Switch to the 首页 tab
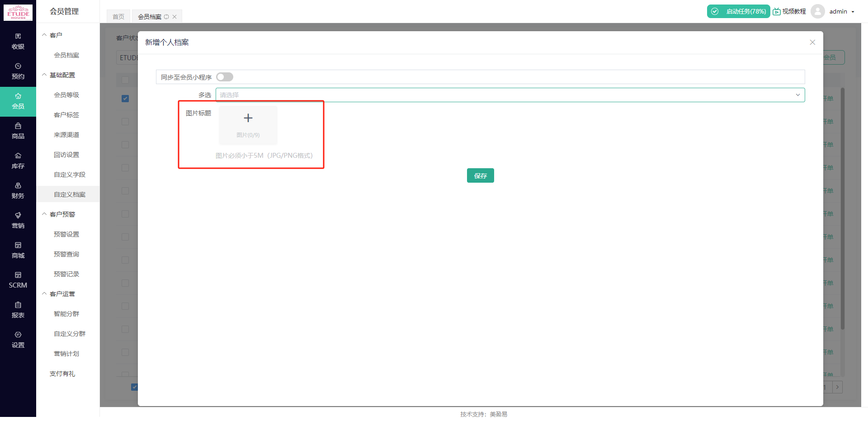The height and width of the screenshot is (421, 868). pos(118,17)
